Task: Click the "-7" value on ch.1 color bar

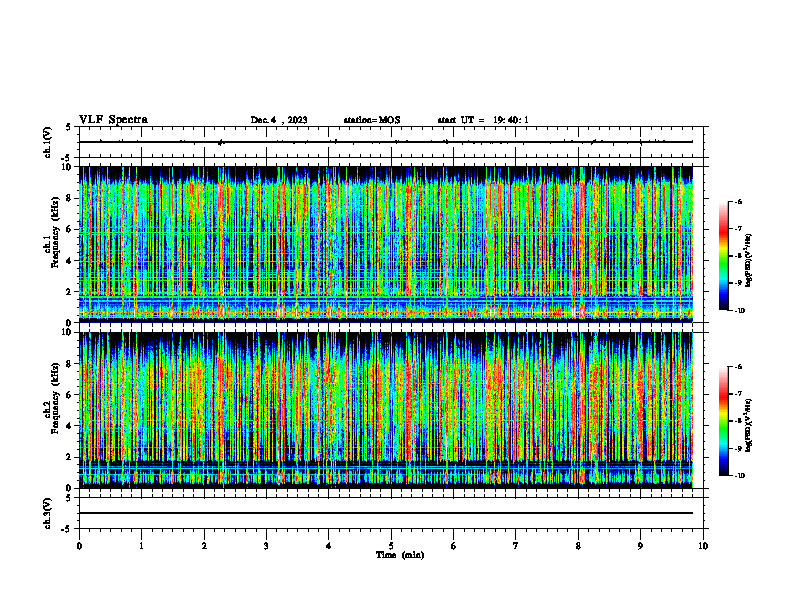Action: (738, 229)
